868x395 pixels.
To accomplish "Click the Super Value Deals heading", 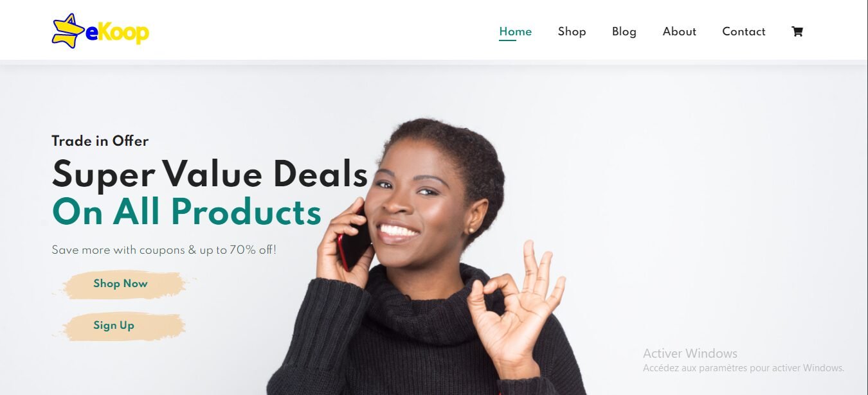I will click(210, 174).
